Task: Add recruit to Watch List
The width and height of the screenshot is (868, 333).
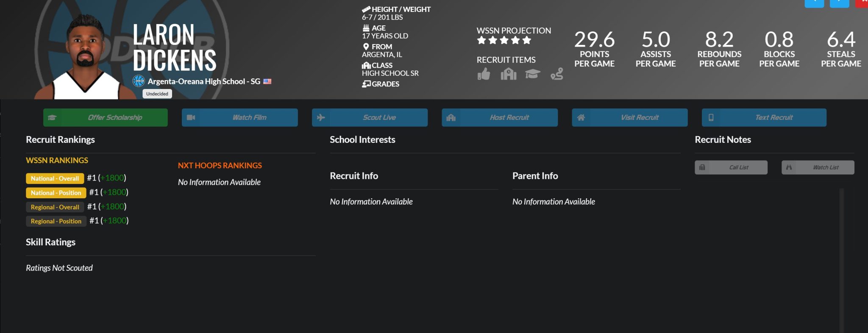Action: [x=818, y=167]
